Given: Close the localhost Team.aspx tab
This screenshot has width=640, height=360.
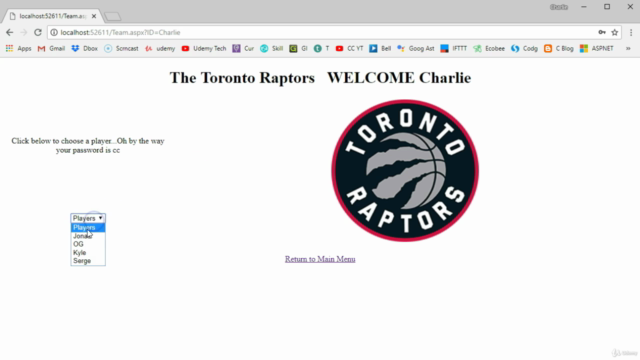Looking at the screenshot, I should click(x=94, y=16).
